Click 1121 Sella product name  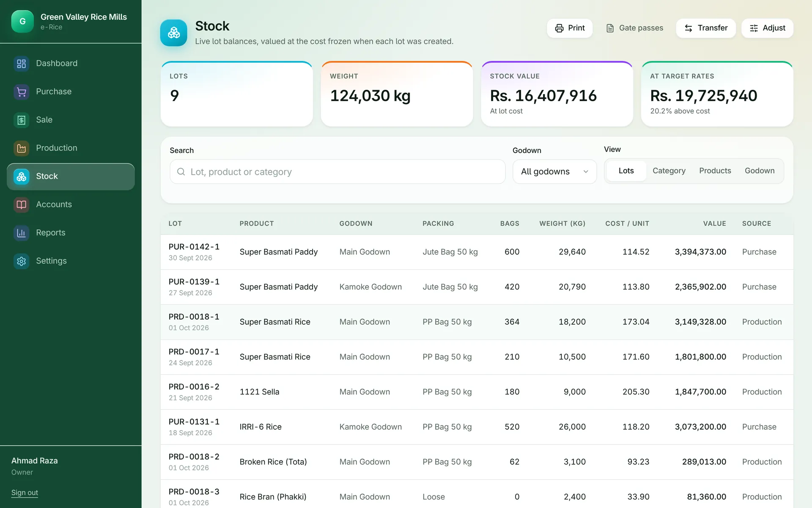click(x=259, y=392)
